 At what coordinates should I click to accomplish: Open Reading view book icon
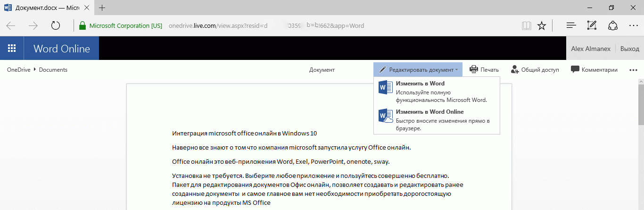[526, 26]
